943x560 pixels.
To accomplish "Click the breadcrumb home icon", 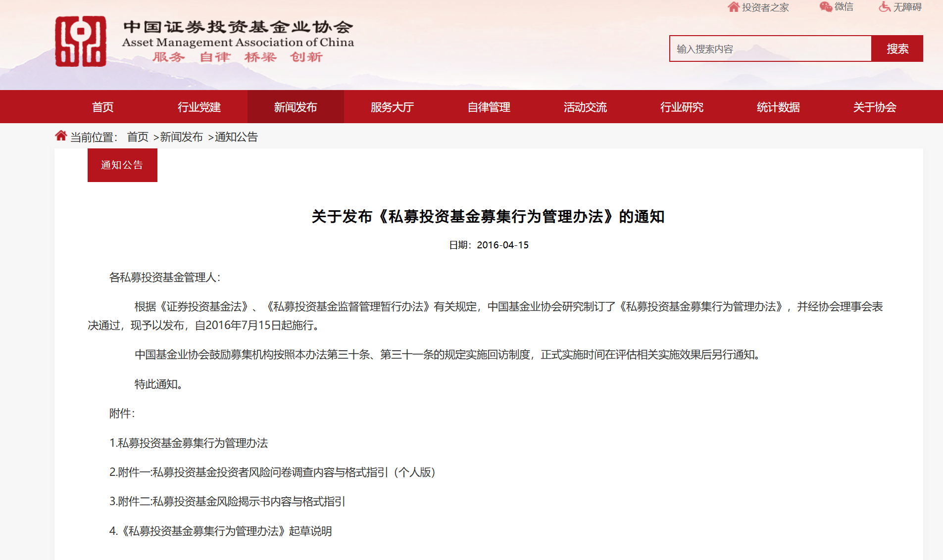I will coord(60,135).
